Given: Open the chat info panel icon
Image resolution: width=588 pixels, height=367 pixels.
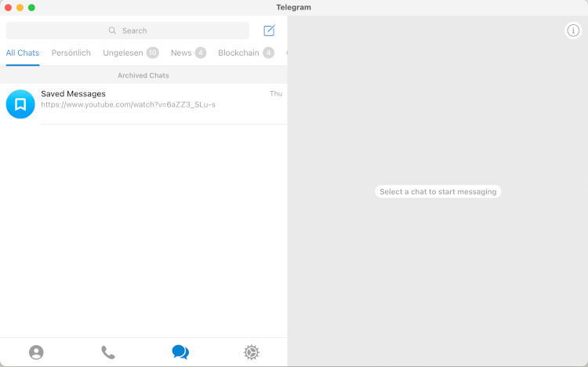Looking at the screenshot, I should (573, 31).
